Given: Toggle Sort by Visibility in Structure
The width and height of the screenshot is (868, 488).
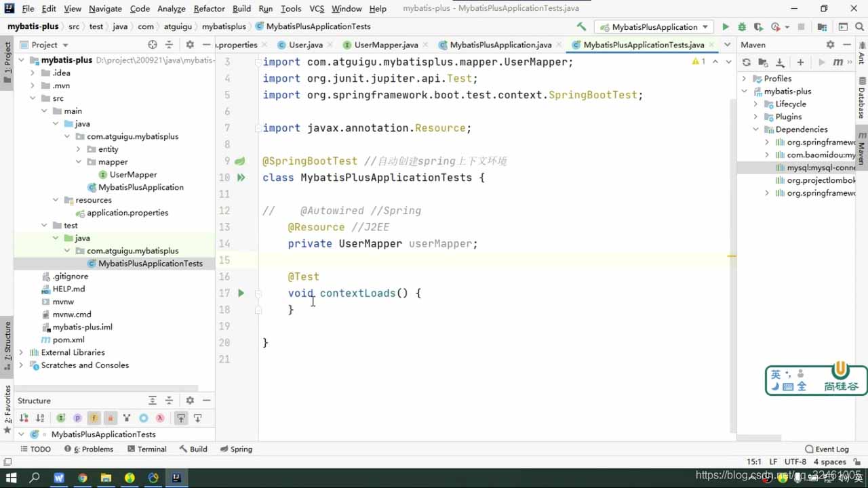Looking at the screenshot, I should point(24,418).
